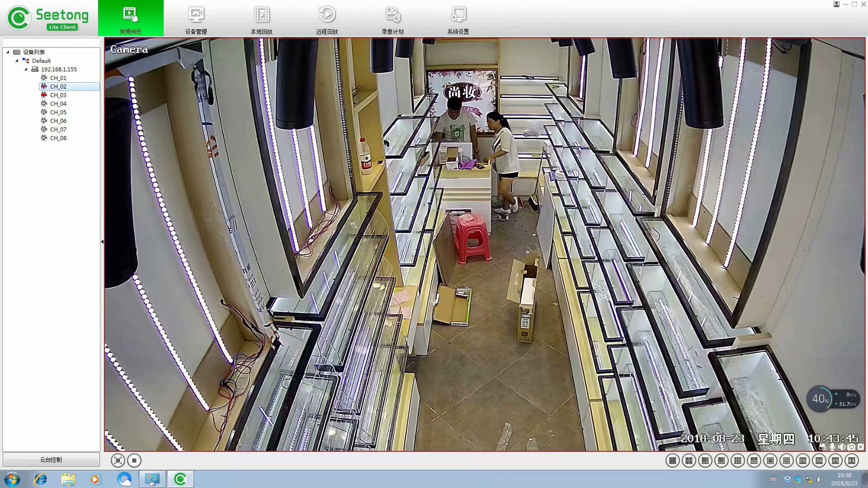Mute the speaker on camera overlay

(842, 447)
